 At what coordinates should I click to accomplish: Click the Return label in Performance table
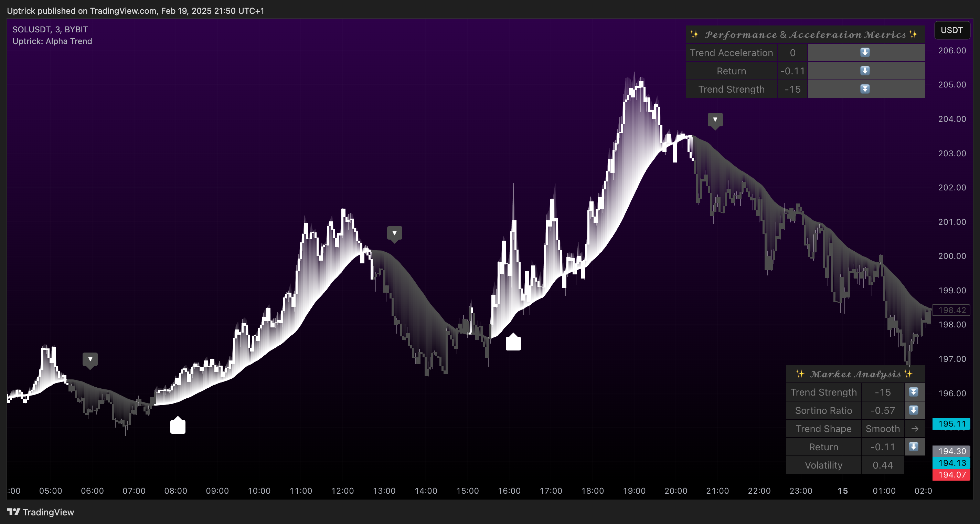pos(732,71)
